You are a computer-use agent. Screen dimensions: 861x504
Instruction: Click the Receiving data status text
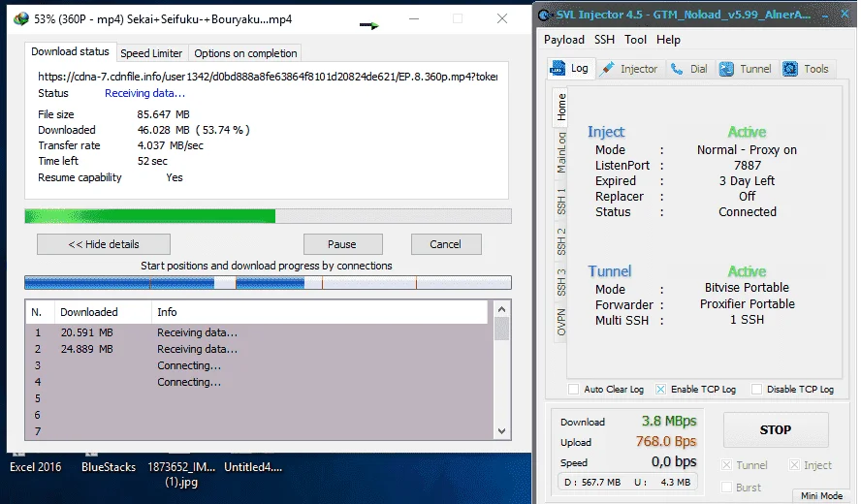pyautogui.click(x=145, y=93)
